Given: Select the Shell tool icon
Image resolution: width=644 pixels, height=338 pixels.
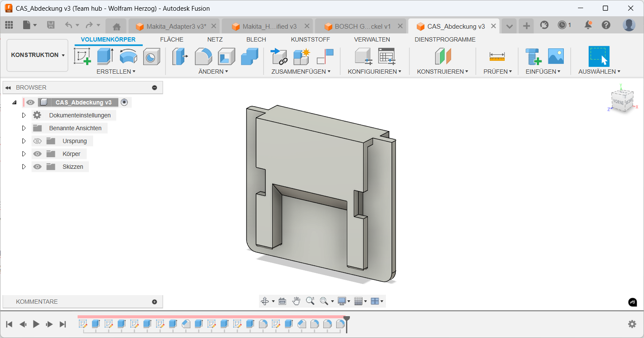Looking at the screenshot, I should [x=226, y=56].
